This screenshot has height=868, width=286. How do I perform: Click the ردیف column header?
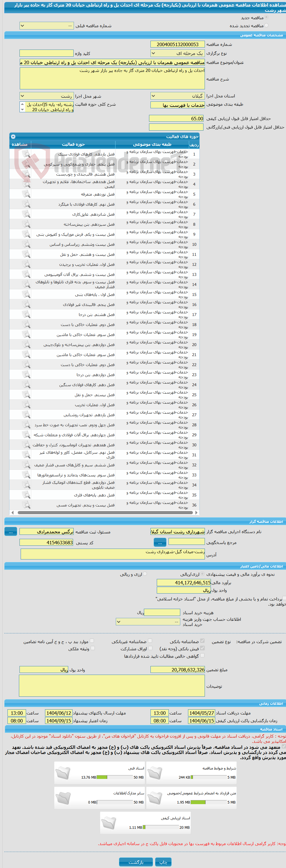[194, 145]
